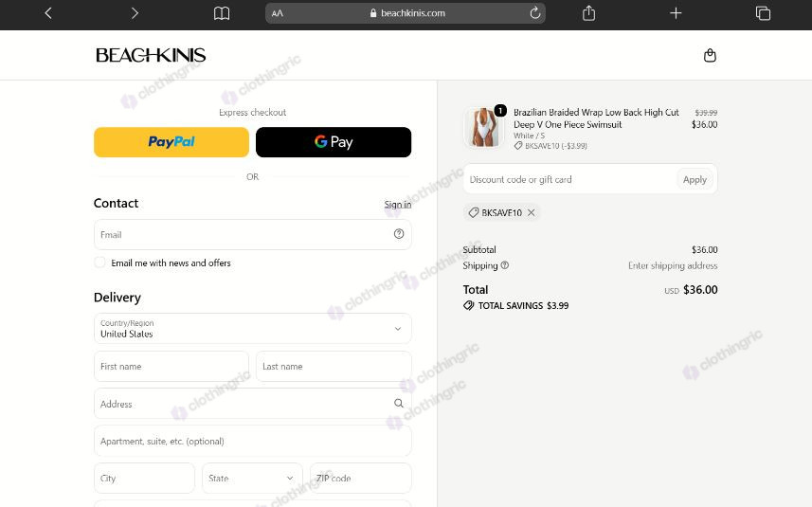Image resolution: width=812 pixels, height=507 pixels.
Task: Click the email field help question-mark icon
Action: [399, 234]
